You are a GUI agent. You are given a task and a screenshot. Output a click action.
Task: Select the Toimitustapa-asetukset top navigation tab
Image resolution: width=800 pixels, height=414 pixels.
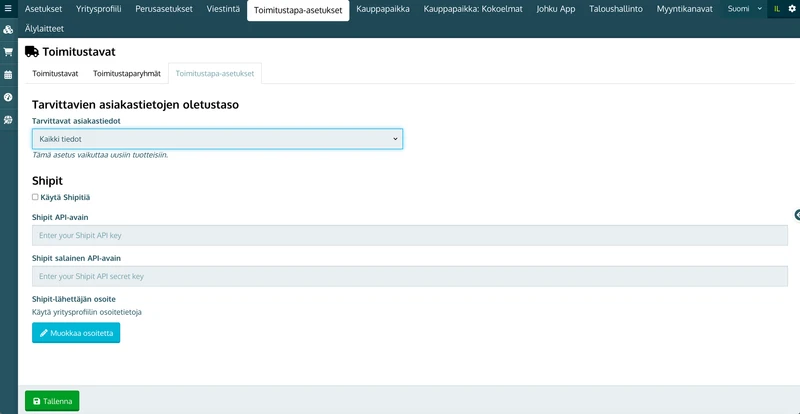[298, 10]
